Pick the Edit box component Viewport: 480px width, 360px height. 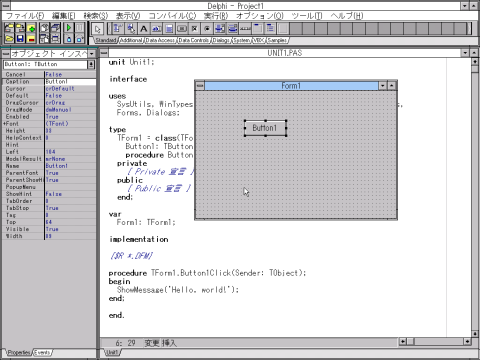[156, 29]
